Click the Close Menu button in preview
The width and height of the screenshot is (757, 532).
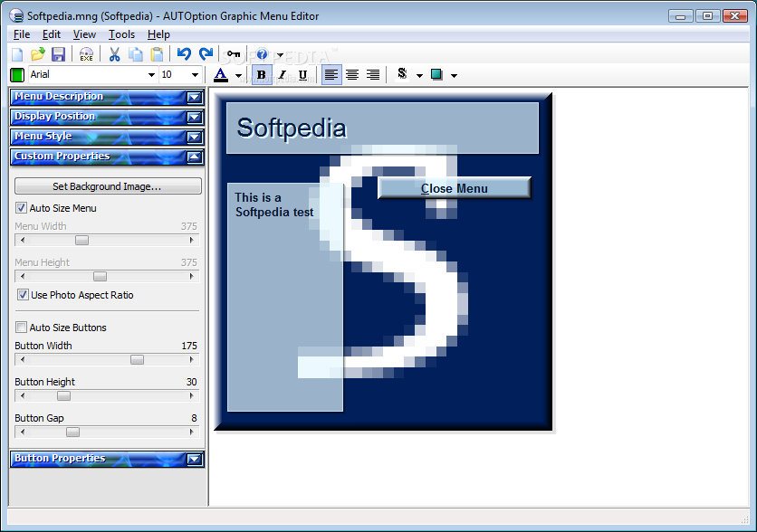coord(455,188)
